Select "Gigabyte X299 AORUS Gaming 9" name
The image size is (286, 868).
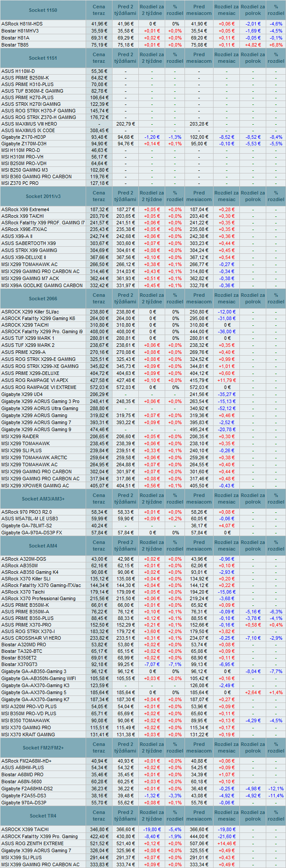click(36, 429)
